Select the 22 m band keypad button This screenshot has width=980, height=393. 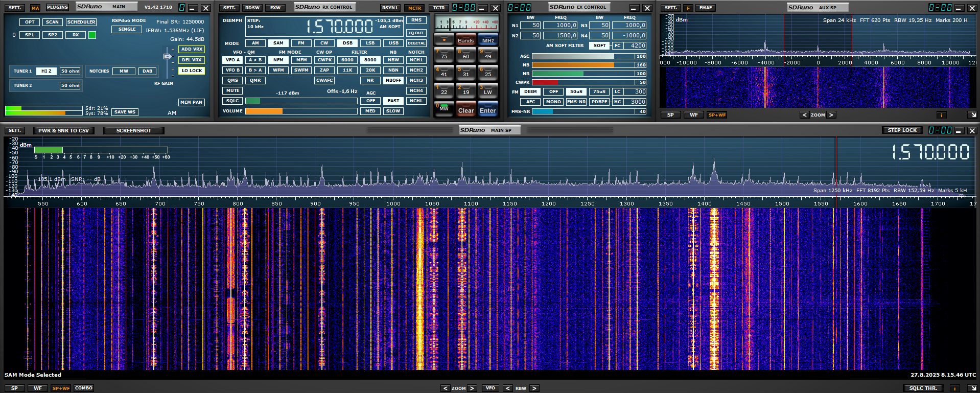coord(444,90)
